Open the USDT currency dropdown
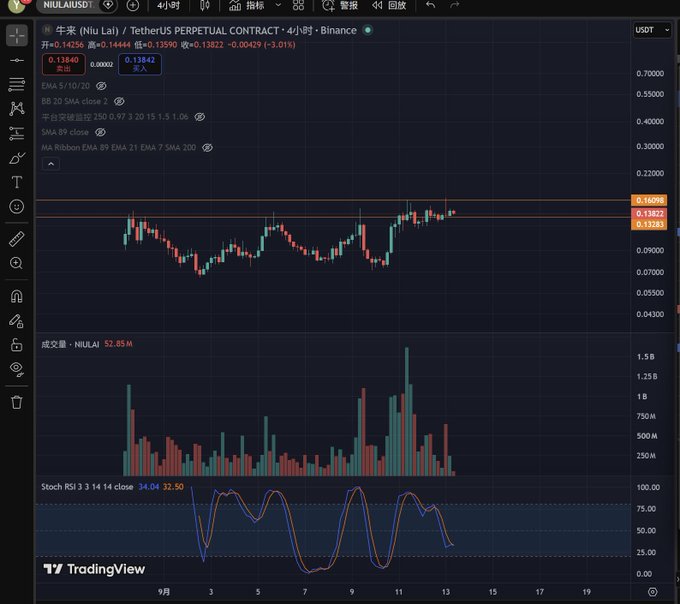 pyautogui.click(x=652, y=30)
